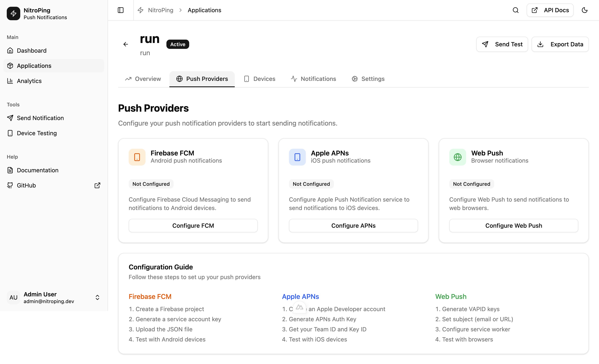Click 'Configure service worker' step

pos(473,329)
